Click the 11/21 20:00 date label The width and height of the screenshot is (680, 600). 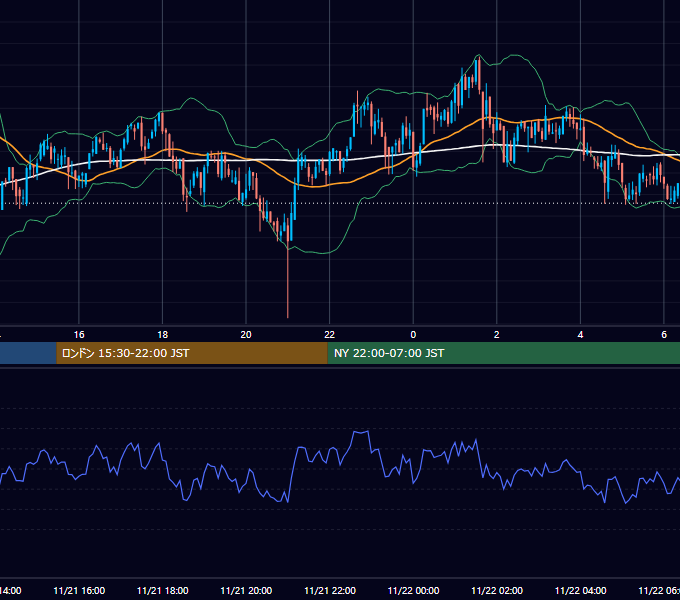coord(246,590)
